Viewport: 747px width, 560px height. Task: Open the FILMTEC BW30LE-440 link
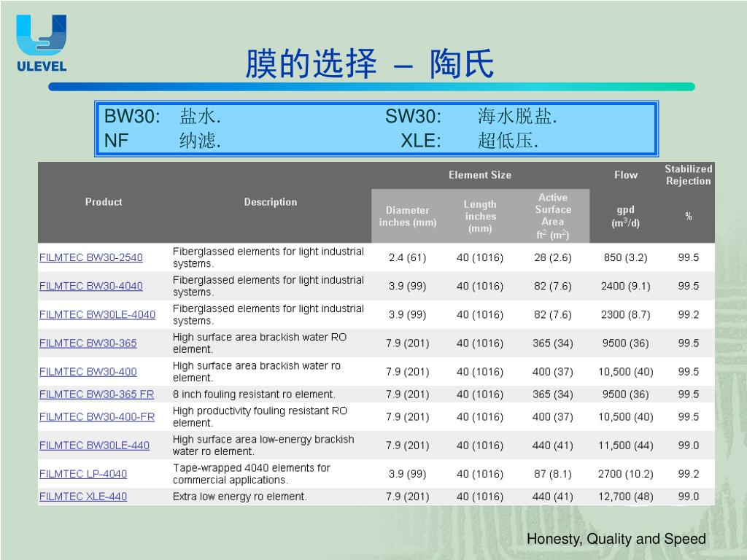[x=94, y=446]
